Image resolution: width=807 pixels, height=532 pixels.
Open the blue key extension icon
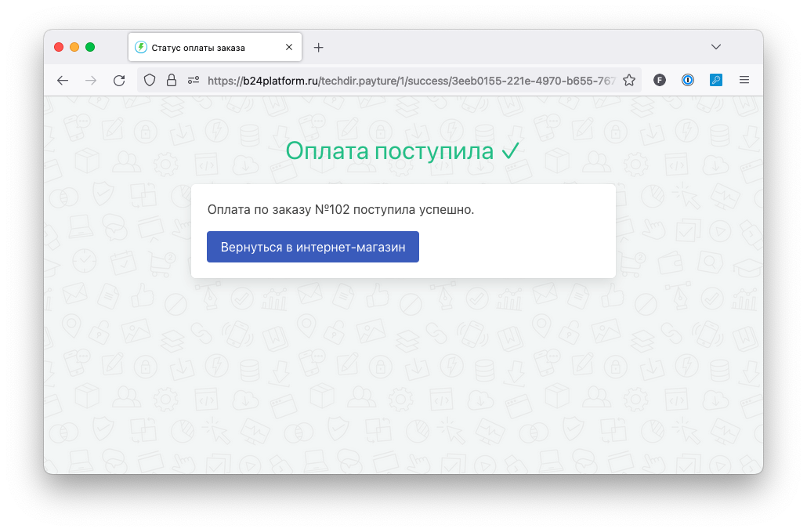tap(716, 80)
